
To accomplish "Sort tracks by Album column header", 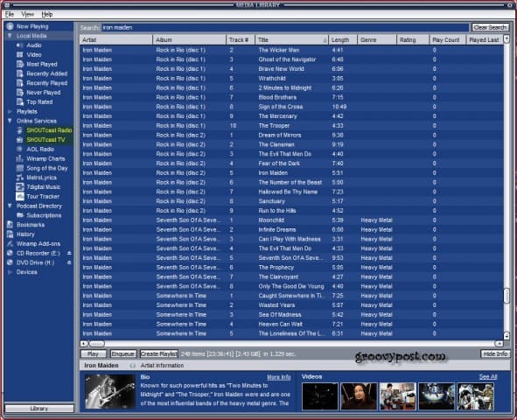I will tap(190, 40).
